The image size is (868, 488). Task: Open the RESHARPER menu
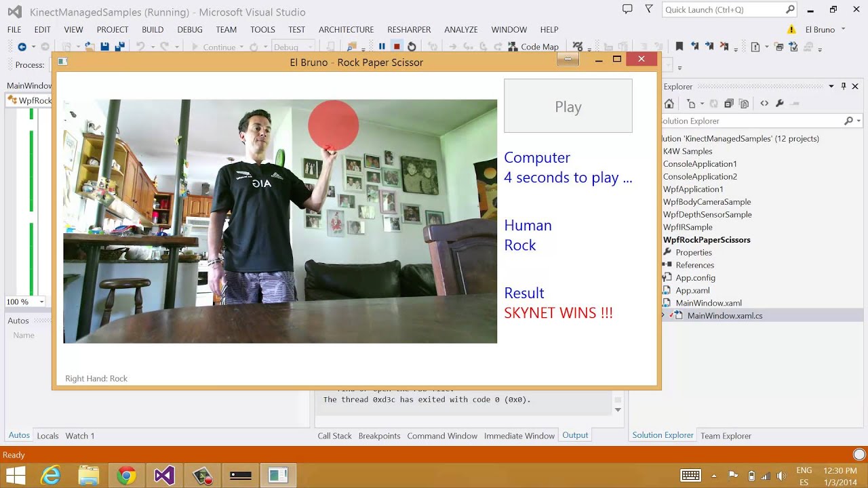(x=409, y=30)
